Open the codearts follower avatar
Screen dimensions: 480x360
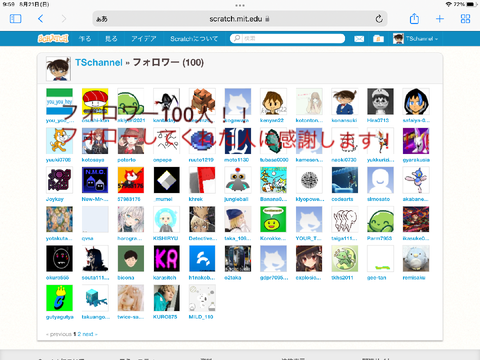[345, 180]
